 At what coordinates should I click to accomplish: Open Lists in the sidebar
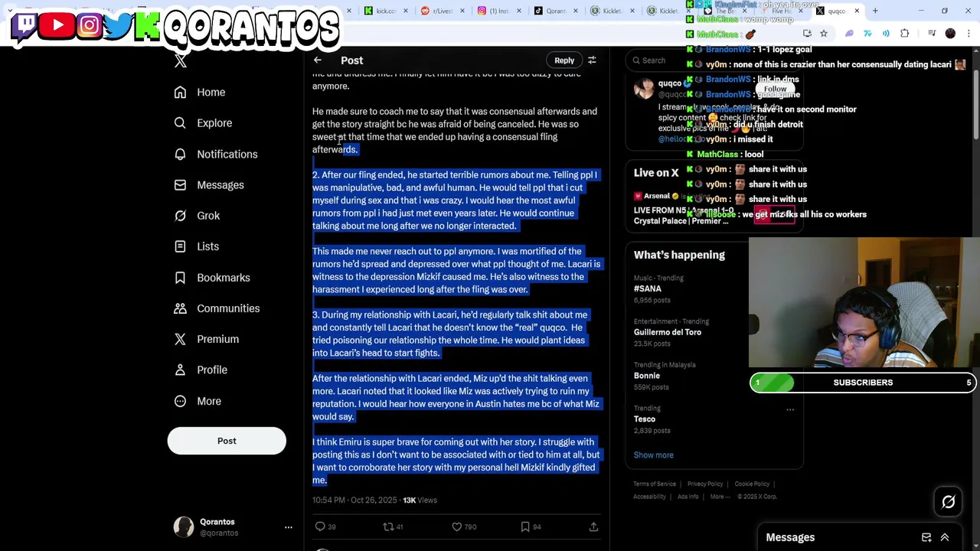click(x=196, y=246)
